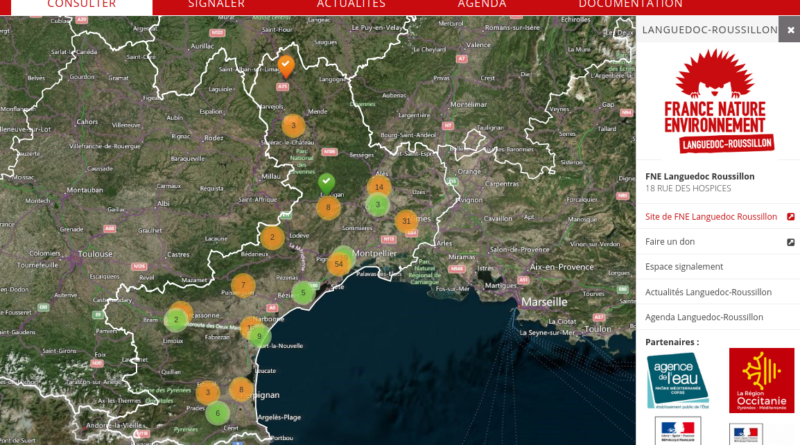This screenshot has height=445, width=800.
Task: Open the orange cluster marker 31
Action: 405,221
